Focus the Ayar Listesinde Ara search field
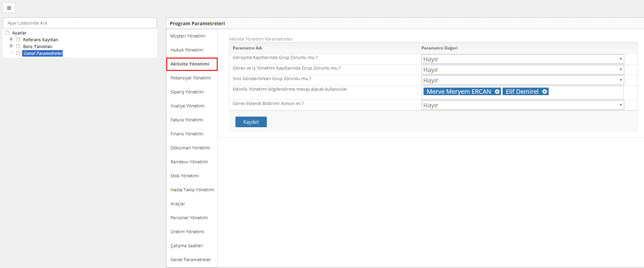644x268 pixels. coord(80,23)
